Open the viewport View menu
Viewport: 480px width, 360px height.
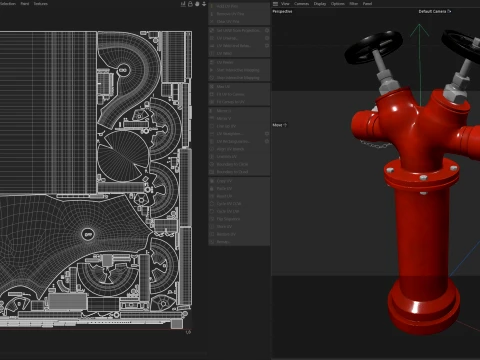[285, 4]
